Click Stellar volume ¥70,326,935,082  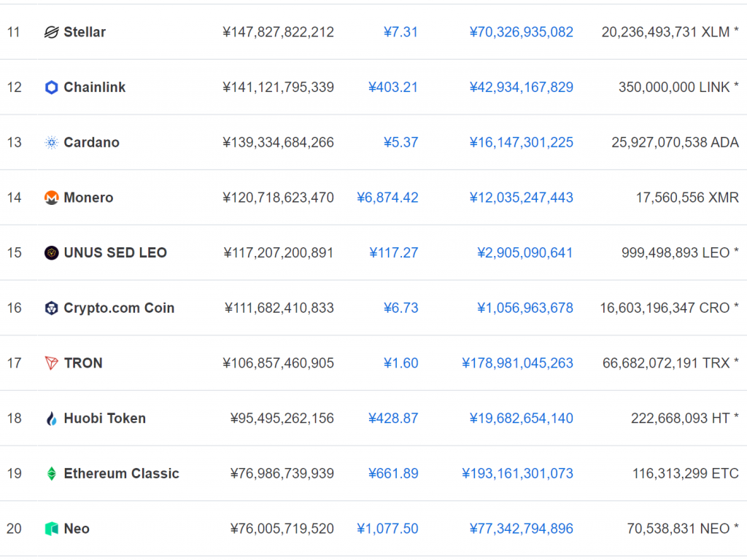(x=521, y=32)
